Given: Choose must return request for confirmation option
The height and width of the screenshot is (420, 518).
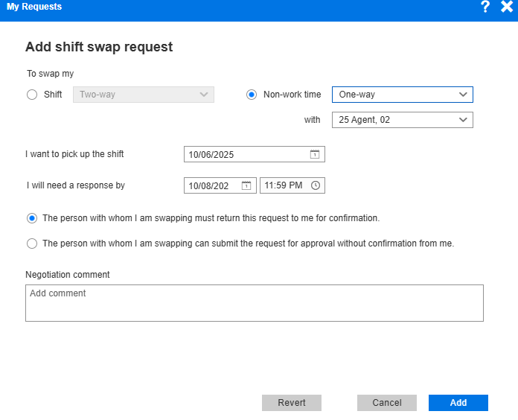Looking at the screenshot, I should [x=31, y=218].
